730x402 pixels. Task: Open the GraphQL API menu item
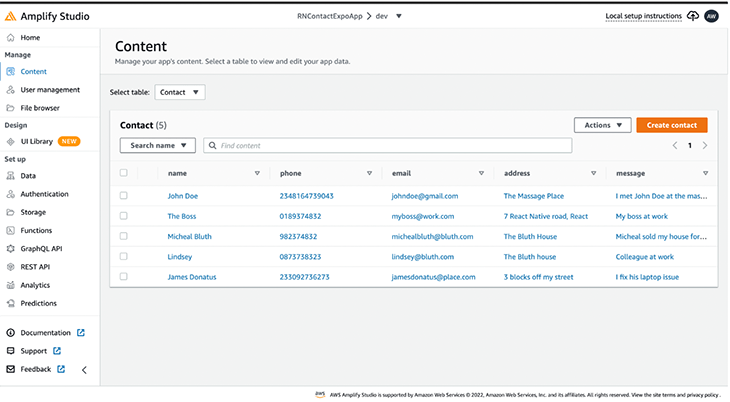pos(42,248)
